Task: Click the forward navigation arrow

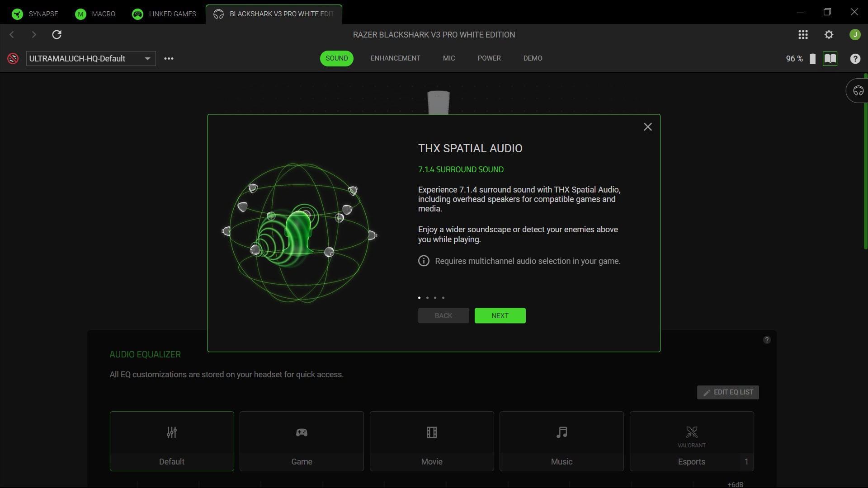Action: (34, 35)
